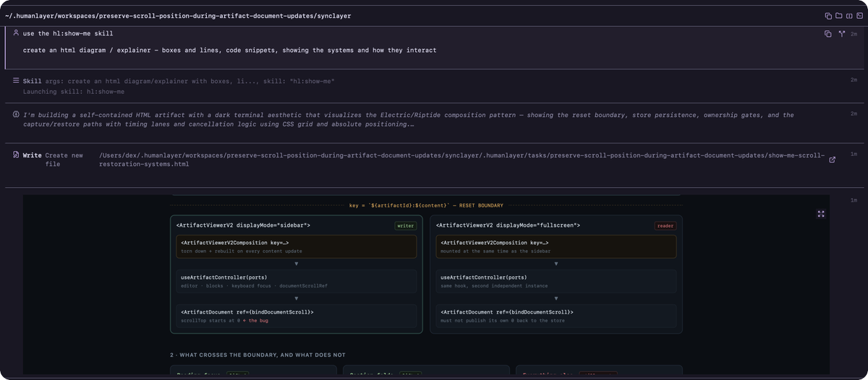Click the 'Create new file' label
868x380 pixels.
(64, 160)
